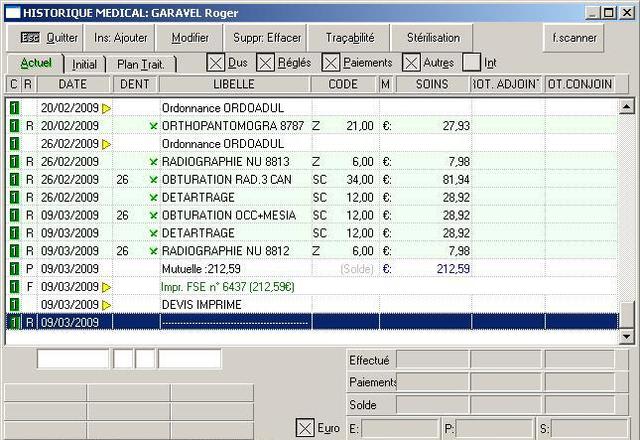Click green X mark beside ORTHOPANTOMOGRA 8787

[x=153, y=125]
